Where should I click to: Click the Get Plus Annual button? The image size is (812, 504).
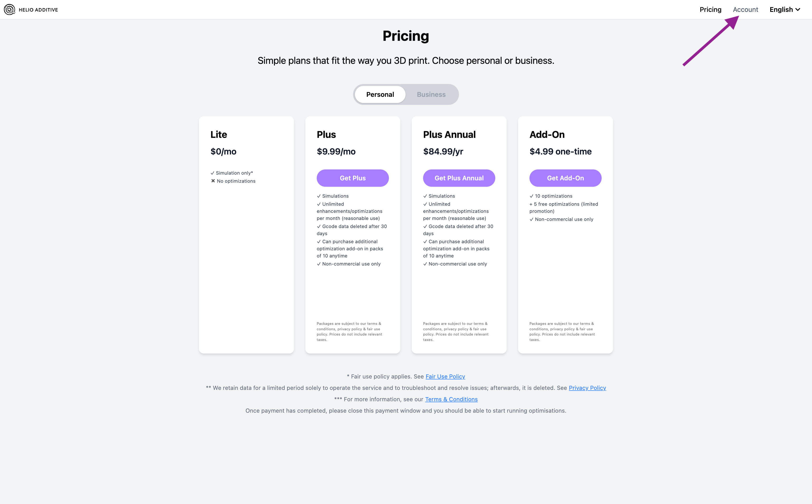tap(459, 178)
